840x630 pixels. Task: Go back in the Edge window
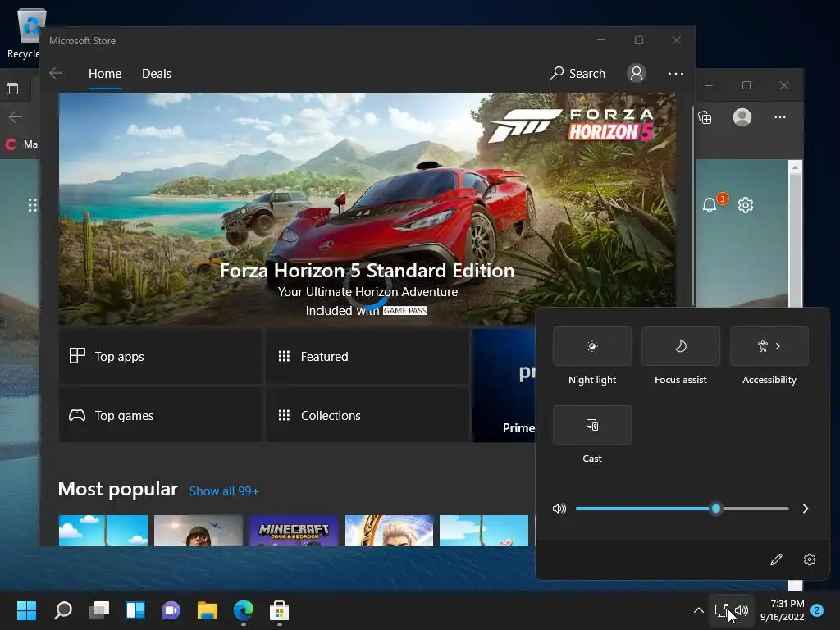(x=16, y=116)
